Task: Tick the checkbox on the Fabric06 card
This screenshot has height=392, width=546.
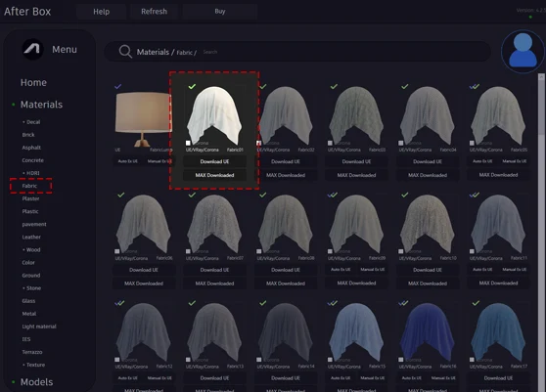Action: [117, 251]
